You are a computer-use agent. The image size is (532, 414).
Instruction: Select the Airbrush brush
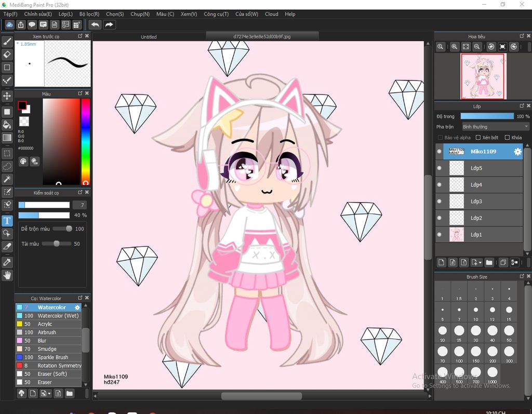48,332
